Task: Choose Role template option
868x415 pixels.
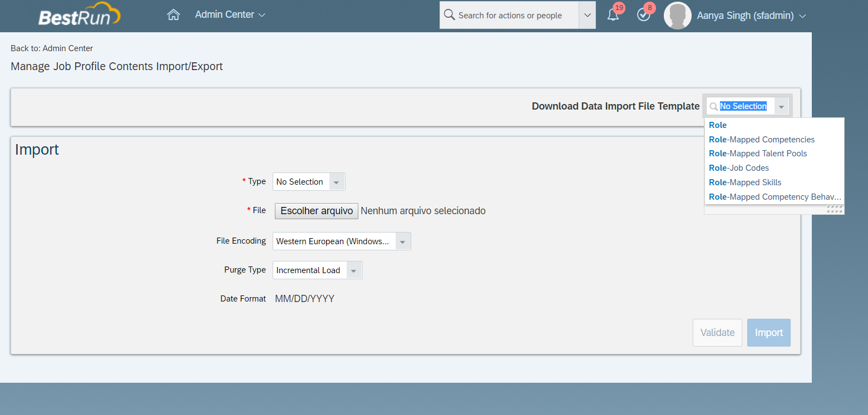Action: [x=774, y=125]
